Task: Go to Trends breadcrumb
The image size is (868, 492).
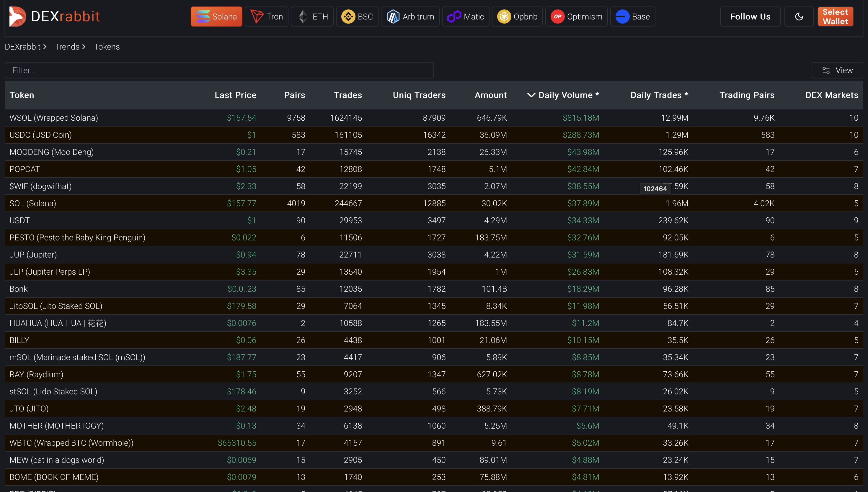Action: pos(67,47)
